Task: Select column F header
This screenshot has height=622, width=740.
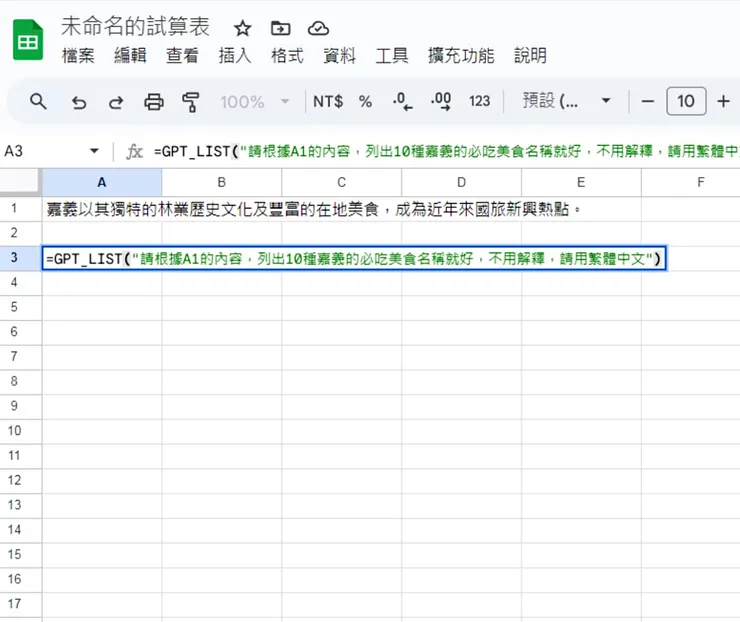Action: (x=691, y=182)
